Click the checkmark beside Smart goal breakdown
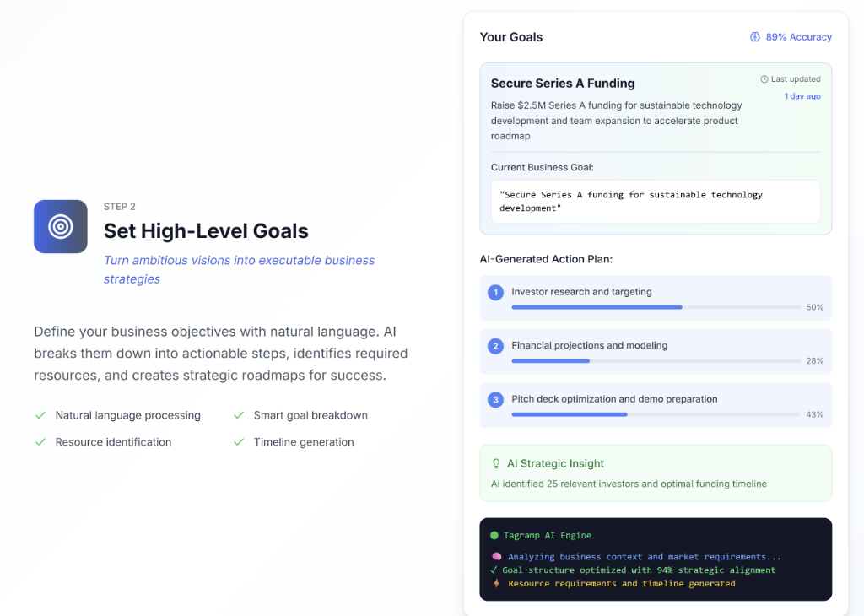The image size is (864, 616). click(x=239, y=415)
